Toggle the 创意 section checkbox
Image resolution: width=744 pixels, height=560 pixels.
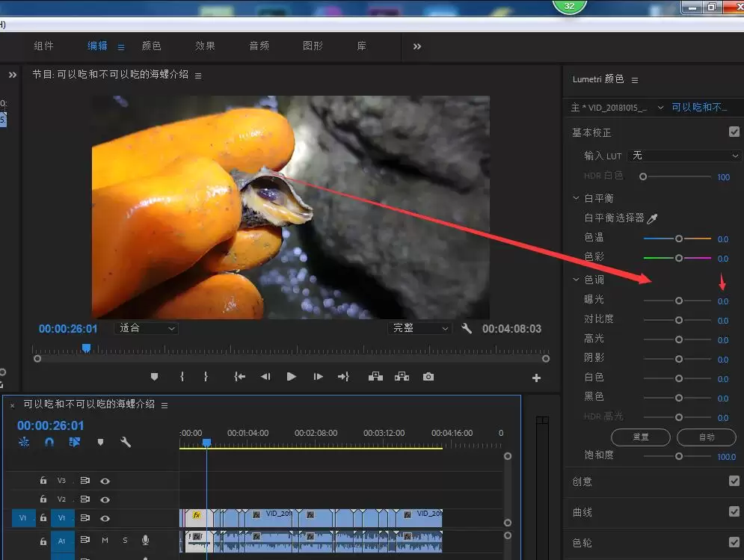[734, 481]
